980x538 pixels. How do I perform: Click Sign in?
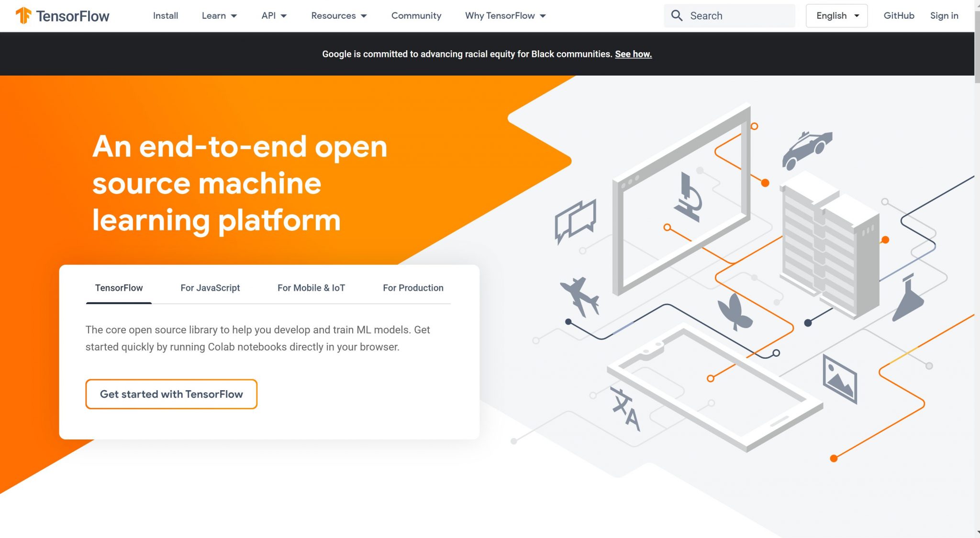944,16
